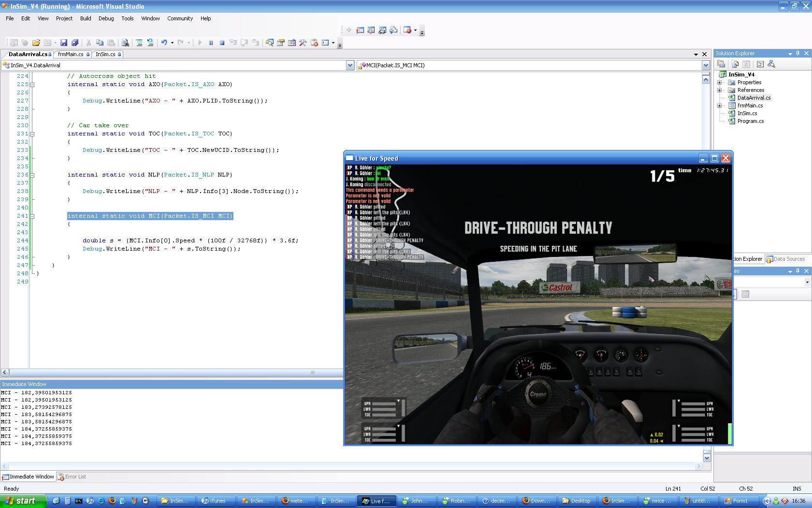
Task: Click the command prompt quick launch icon
Action: click(x=78, y=501)
